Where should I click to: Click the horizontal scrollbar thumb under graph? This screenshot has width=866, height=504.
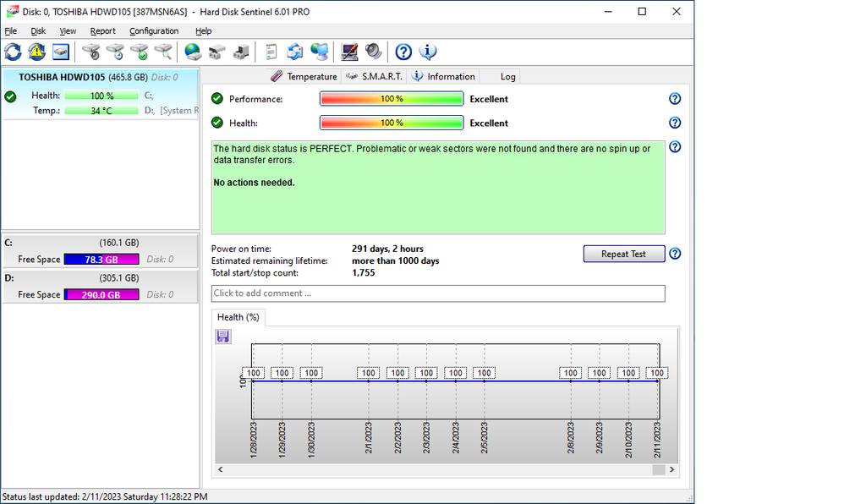[x=658, y=469]
